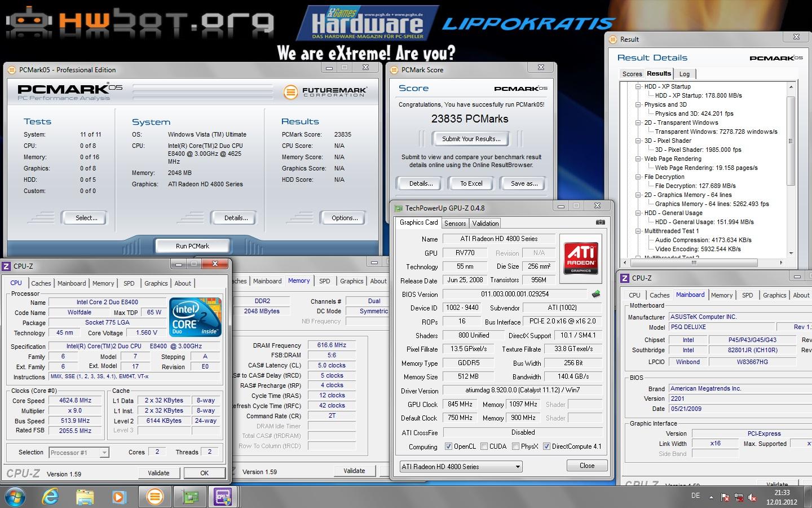This screenshot has width=812, height=508.
Task: Open Validation tab in GPU-Z
Action: tap(485, 223)
